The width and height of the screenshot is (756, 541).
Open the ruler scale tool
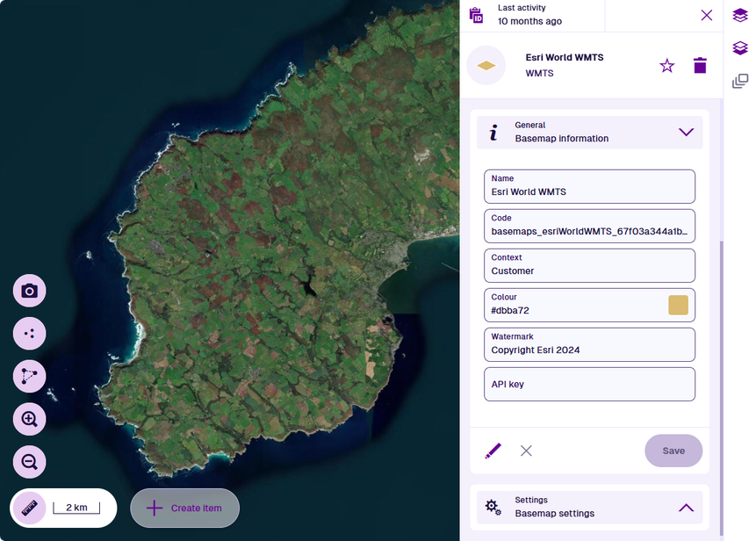(29, 508)
